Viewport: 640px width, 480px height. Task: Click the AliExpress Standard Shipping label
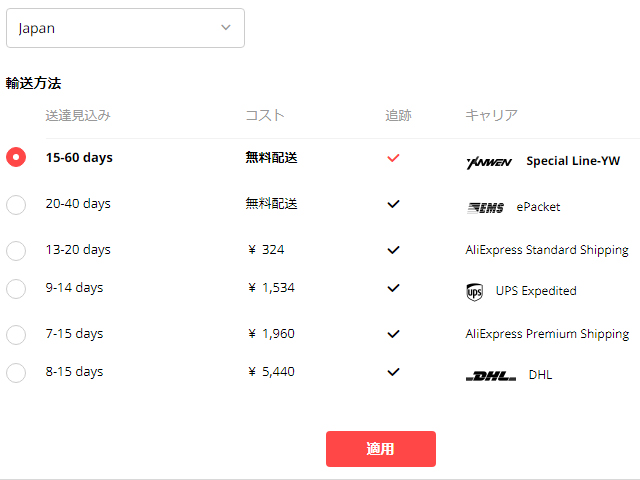coord(547,250)
